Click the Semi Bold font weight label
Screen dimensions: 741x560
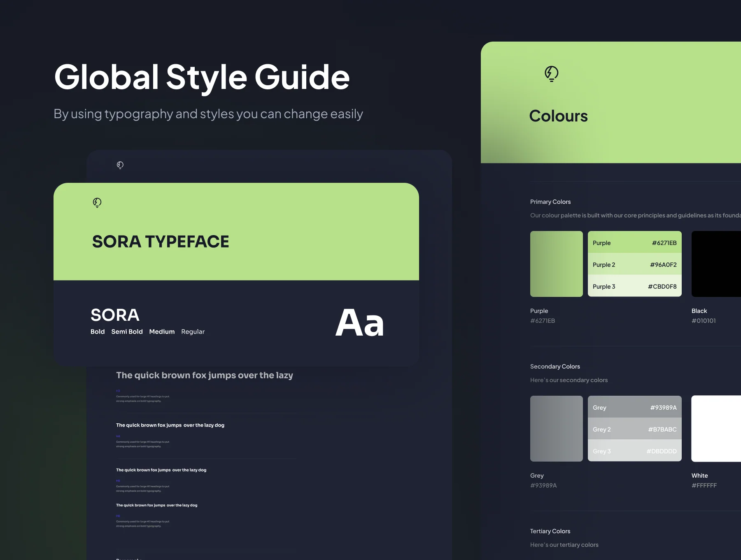[127, 331]
